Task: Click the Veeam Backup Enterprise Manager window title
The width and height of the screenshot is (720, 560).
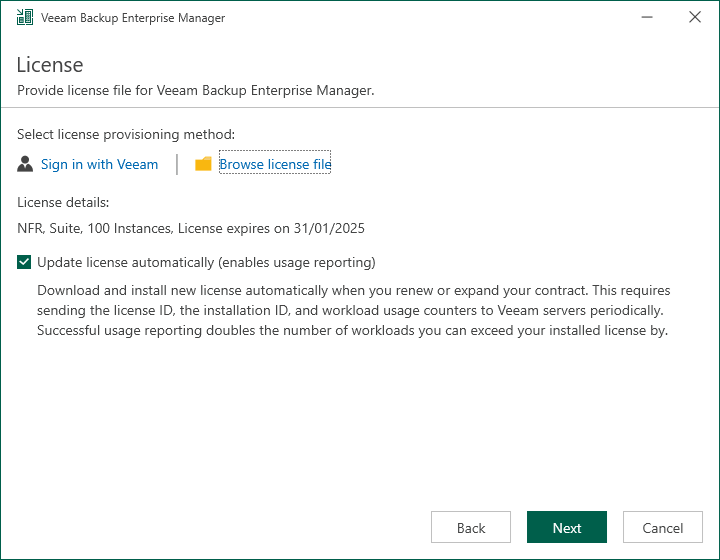Action: point(133,18)
